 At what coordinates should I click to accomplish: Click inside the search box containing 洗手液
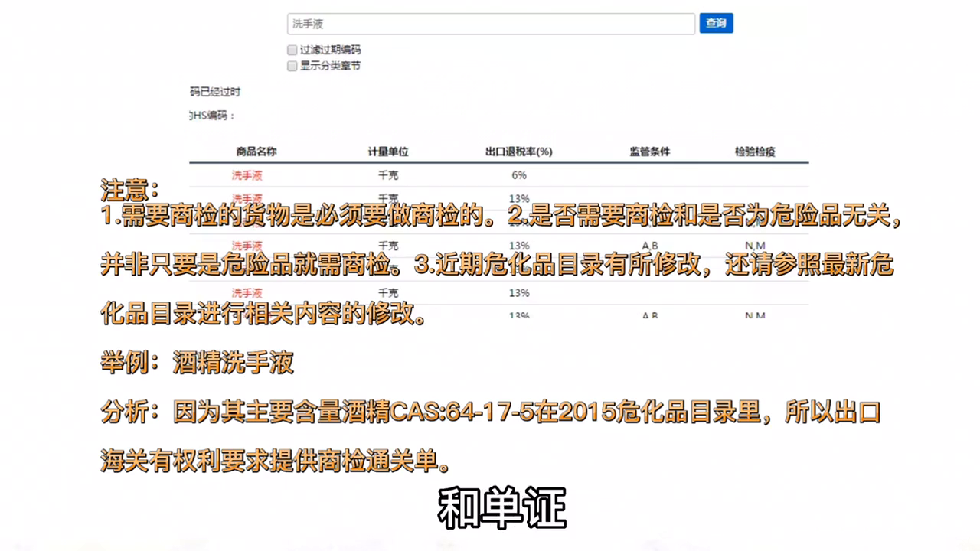[490, 24]
